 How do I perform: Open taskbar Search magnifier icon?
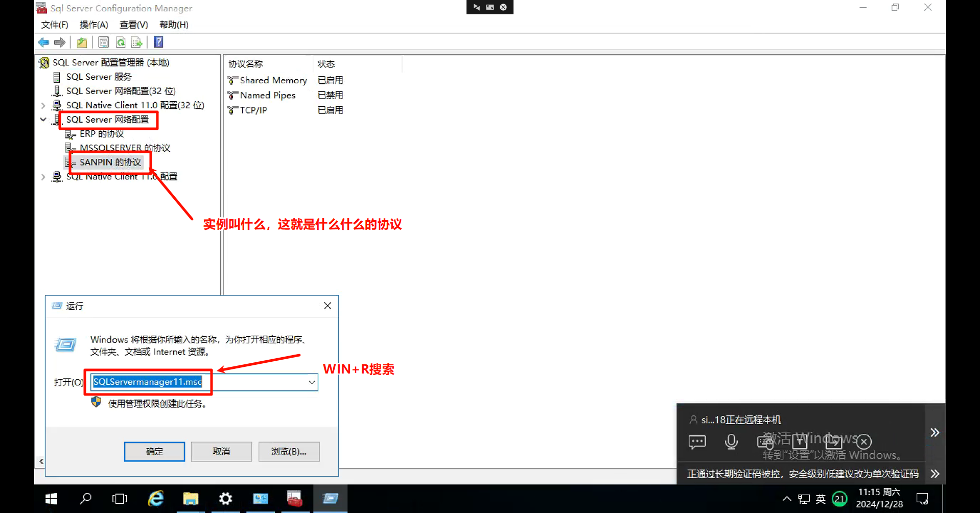coord(85,499)
